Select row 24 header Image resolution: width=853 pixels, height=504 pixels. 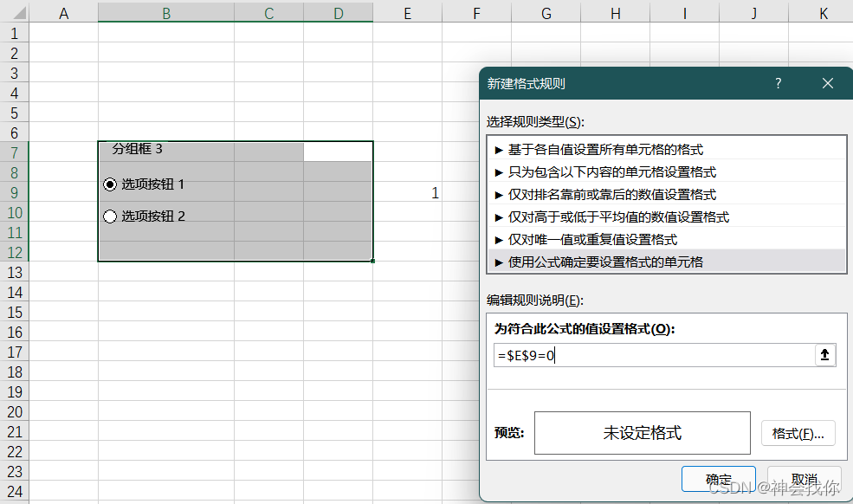click(x=14, y=492)
